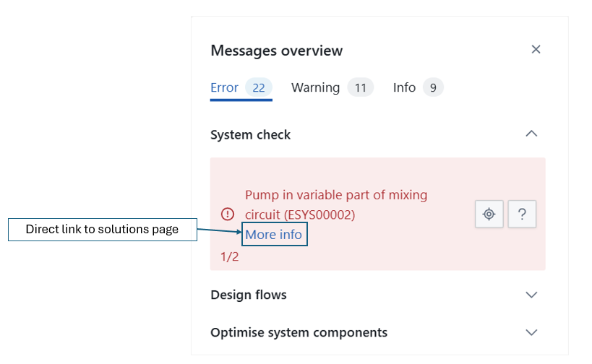This screenshot has height=364, width=592.
Task: Click the red error exclamation icon
Action: click(228, 214)
